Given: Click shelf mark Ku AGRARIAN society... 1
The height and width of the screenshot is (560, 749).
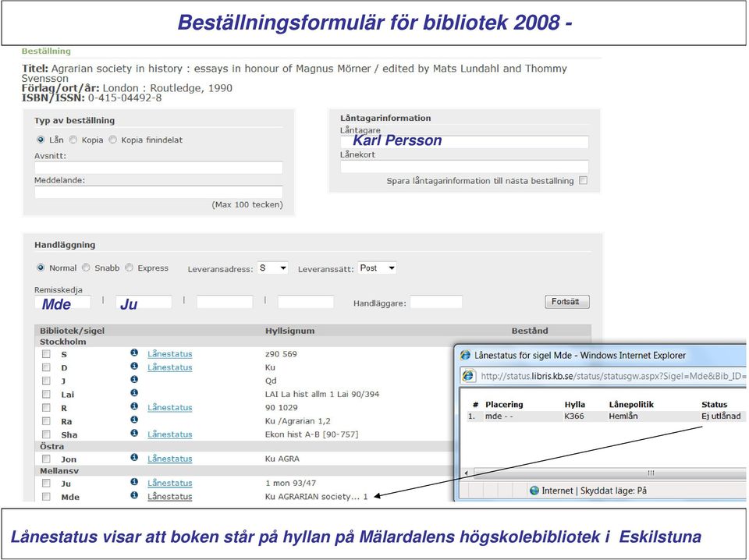Looking at the screenshot, I should coord(316,497).
